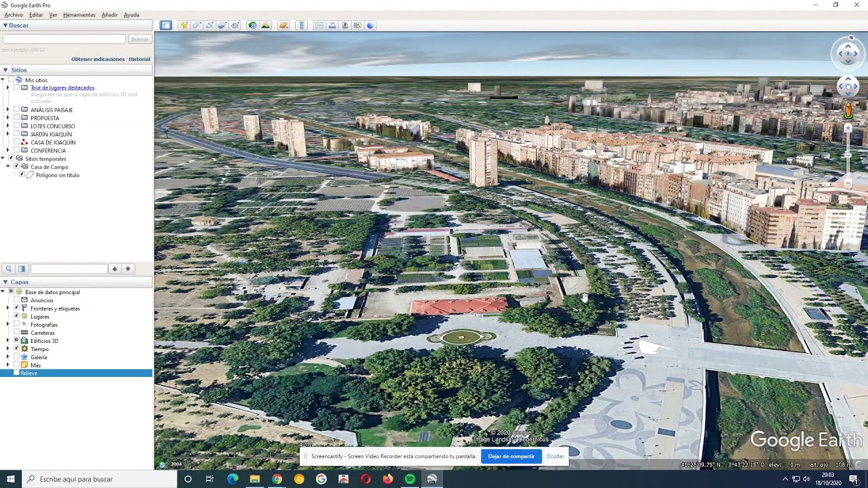
Task: Click Ocultar on sharing bar
Action: (x=555, y=456)
